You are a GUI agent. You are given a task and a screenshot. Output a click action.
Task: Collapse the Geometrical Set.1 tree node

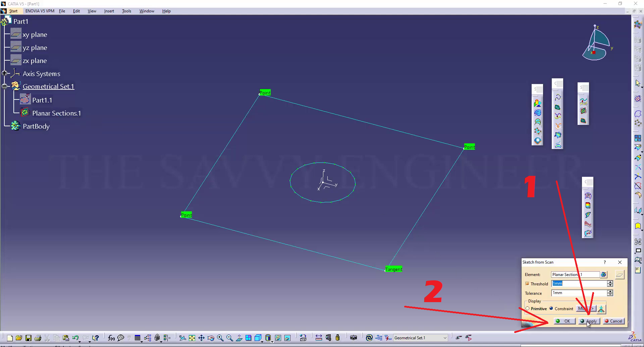4,86
